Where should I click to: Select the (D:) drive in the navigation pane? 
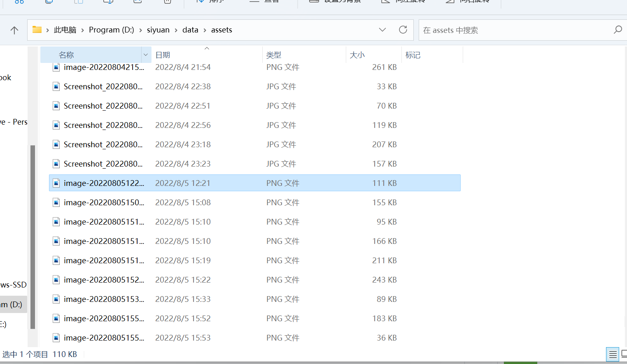coord(13,304)
